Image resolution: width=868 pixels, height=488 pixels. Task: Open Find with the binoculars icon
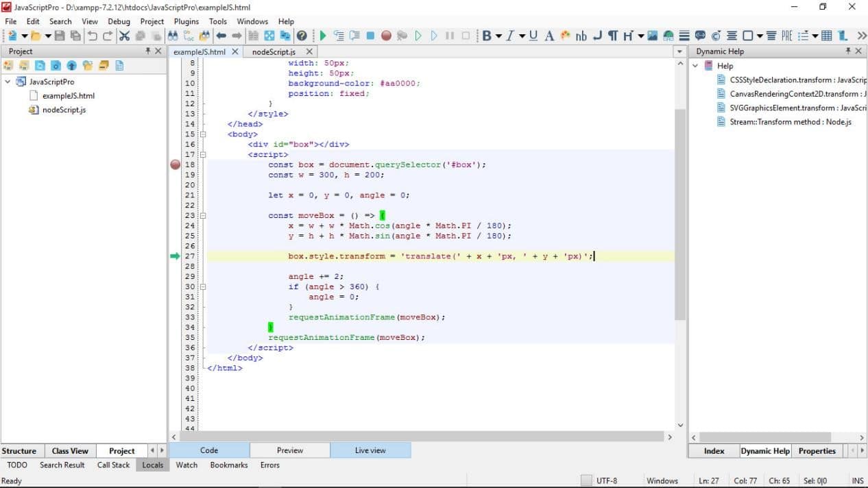coord(172,36)
